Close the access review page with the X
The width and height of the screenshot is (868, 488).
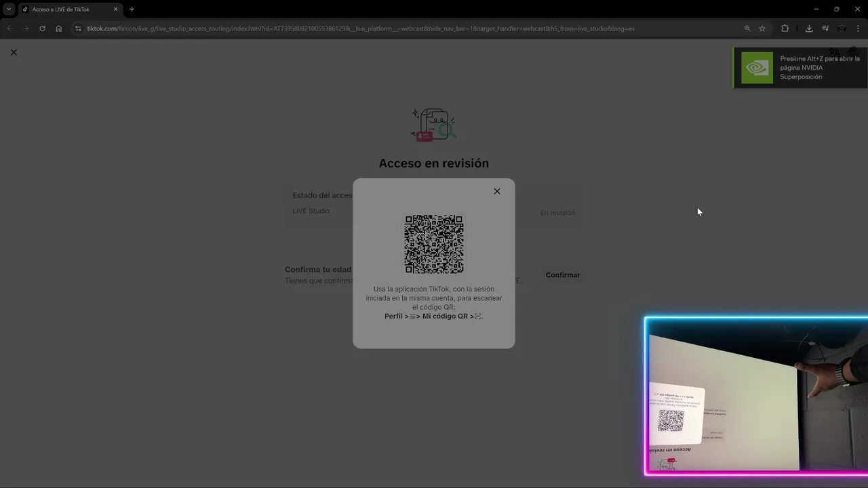tap(14, 52)
